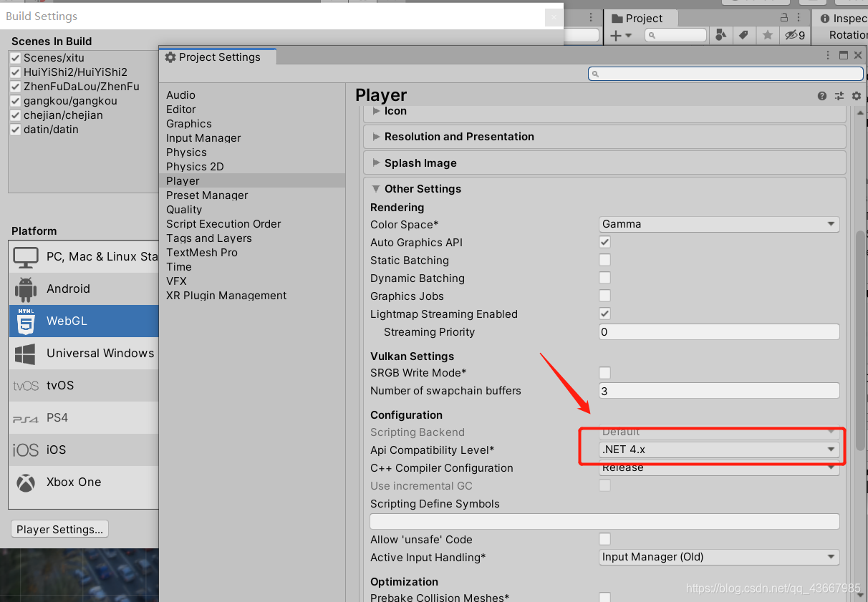Uncheck ZhenFuDaLou scene checkbox

16,87
